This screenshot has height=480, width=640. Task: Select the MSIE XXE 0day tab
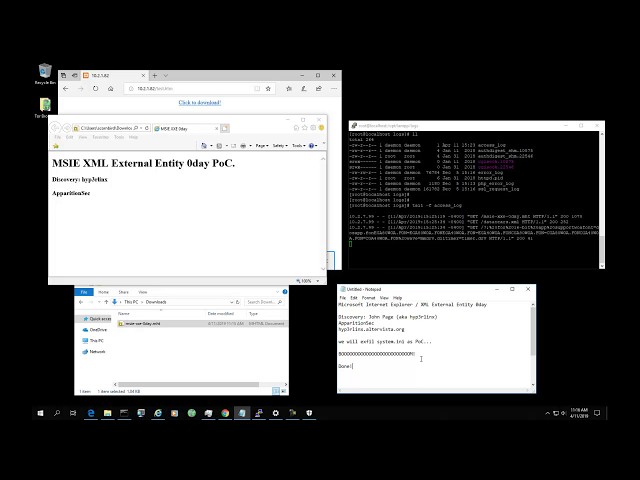(x=186, y=129)
